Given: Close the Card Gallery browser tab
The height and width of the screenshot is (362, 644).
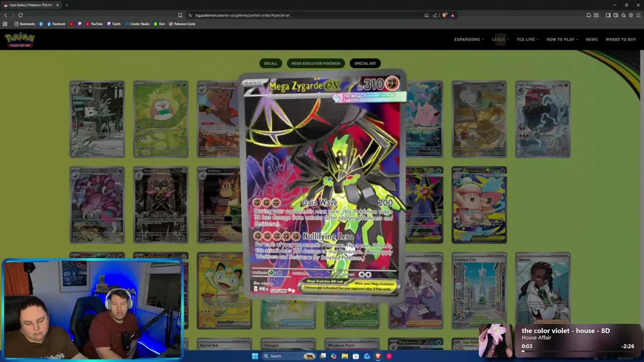Looking at the screenshot, I should click(57, 5).
